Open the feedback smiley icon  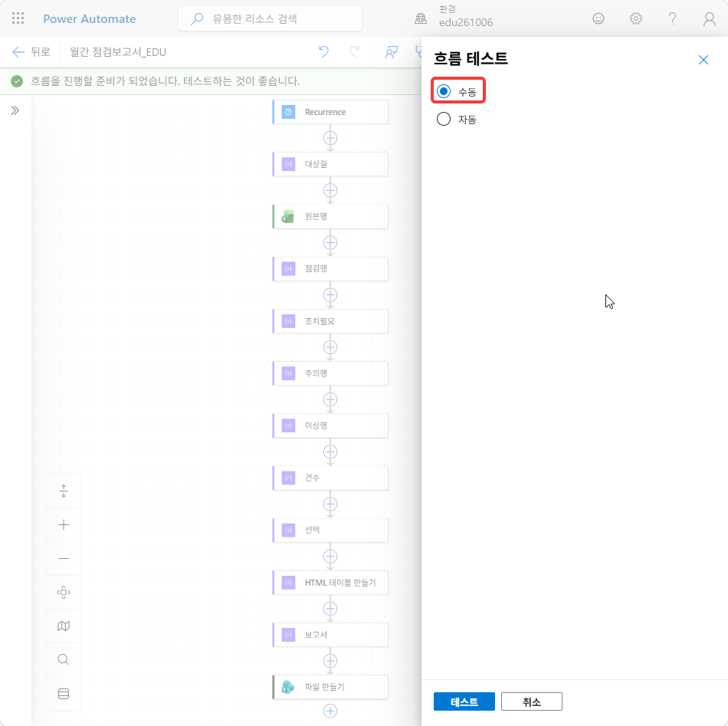click(x=598, y=18)
